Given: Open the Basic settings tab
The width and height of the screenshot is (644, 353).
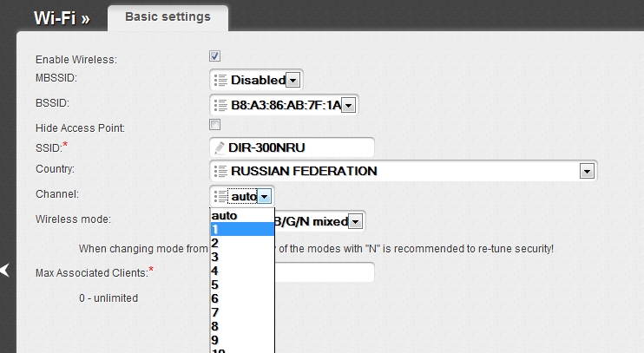Looking at the screenshot, I should click(168, 17).
